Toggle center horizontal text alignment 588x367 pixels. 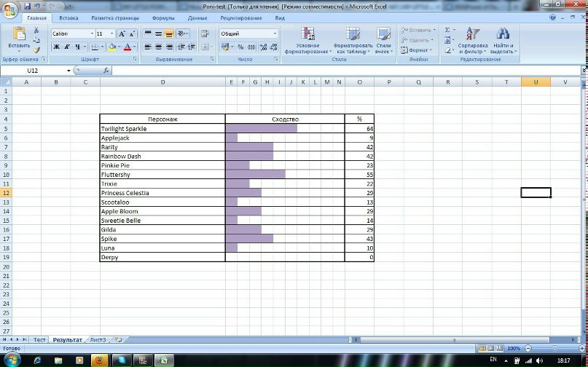point(159,47)
